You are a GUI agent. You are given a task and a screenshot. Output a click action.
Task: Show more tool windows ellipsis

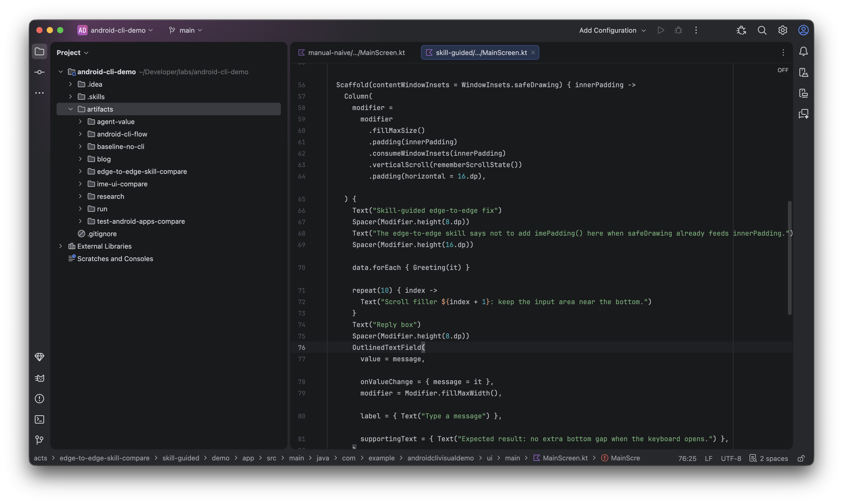pos(39,93)
